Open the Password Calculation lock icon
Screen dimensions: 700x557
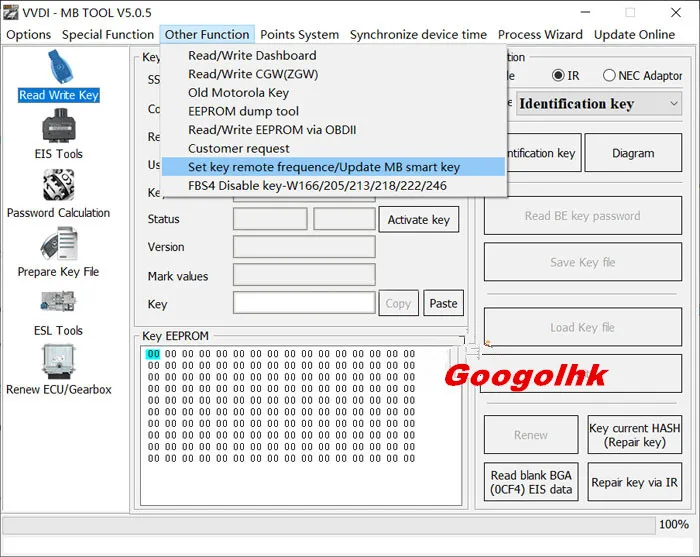[58, 185]
